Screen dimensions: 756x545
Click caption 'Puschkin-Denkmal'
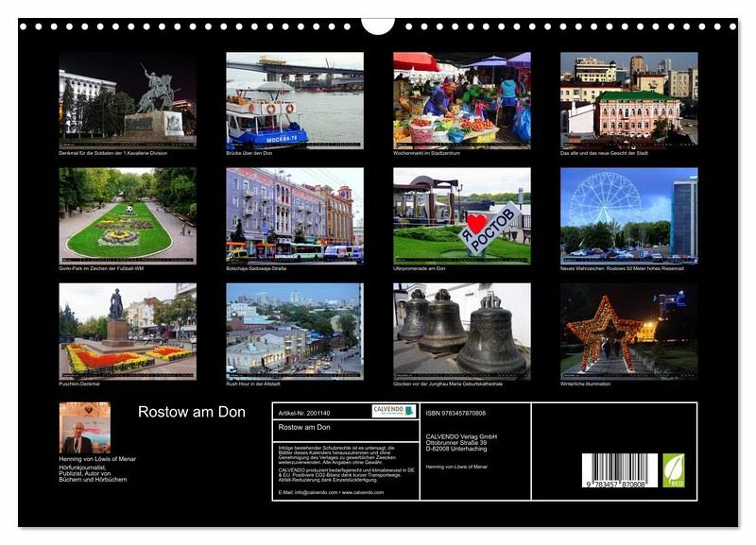point(79,384)
